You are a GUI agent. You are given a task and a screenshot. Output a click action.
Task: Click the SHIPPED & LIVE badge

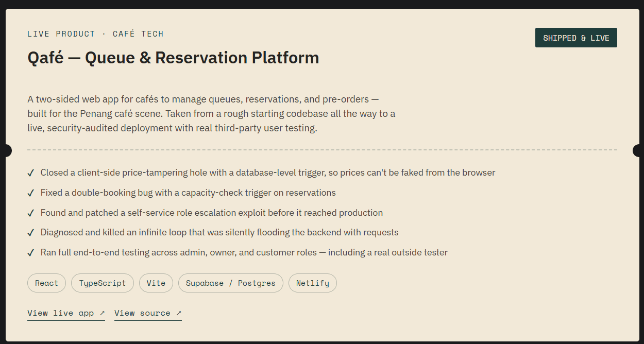coord(576,38)
